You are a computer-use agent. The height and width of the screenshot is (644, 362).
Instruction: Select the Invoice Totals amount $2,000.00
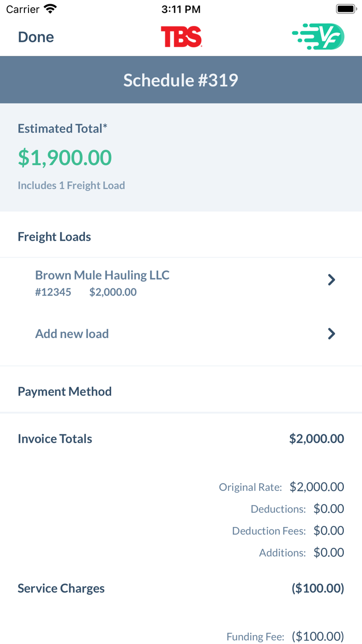316,438
